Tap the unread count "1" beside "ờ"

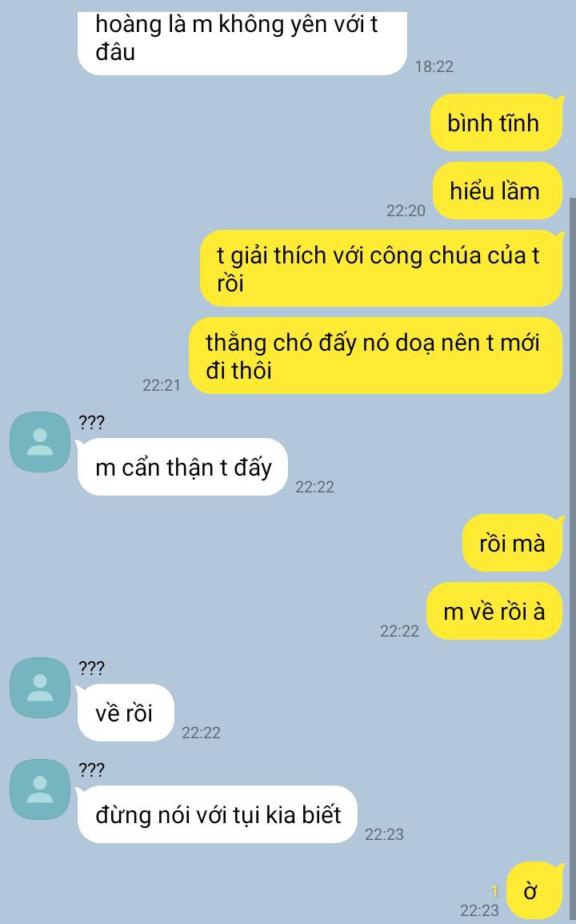(494, 891)
